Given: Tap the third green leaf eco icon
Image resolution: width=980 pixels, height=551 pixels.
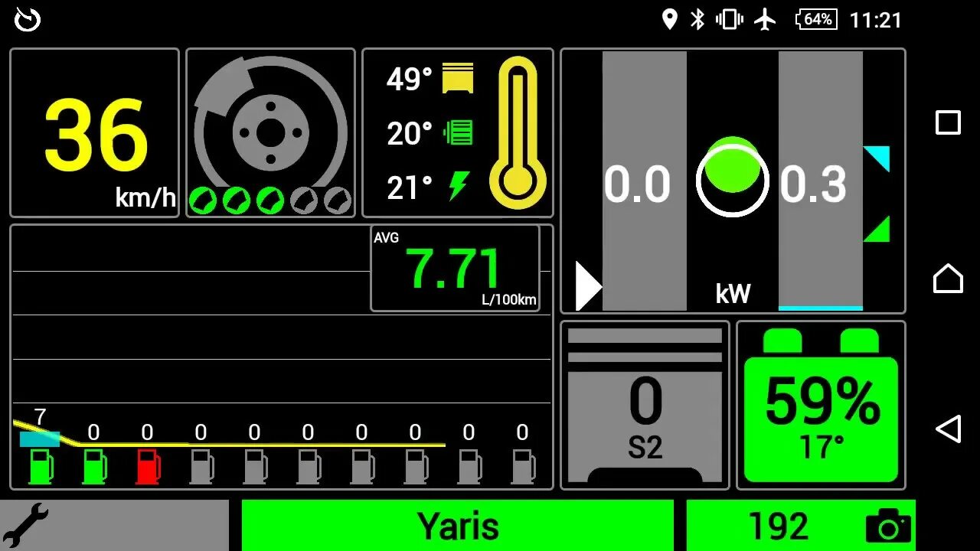Looking at the screenshot, I should point(270,201).
